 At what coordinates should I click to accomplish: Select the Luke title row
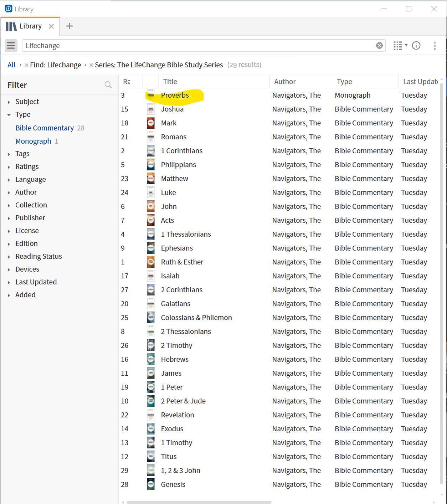(168, 192)
